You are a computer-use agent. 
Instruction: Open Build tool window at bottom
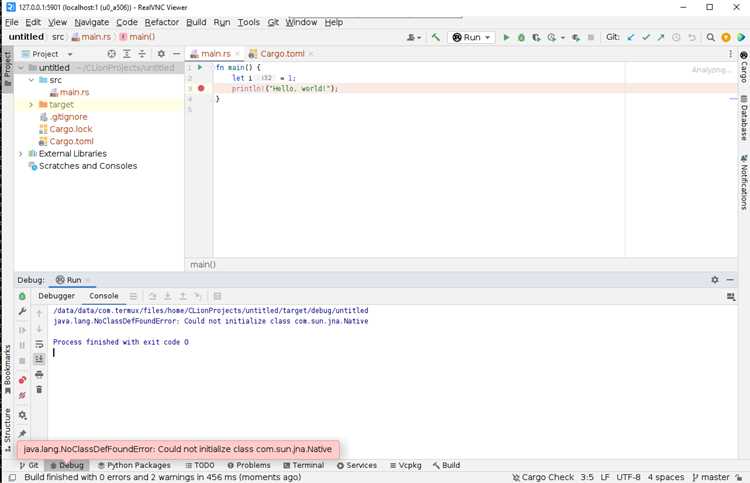click(446, 465)
